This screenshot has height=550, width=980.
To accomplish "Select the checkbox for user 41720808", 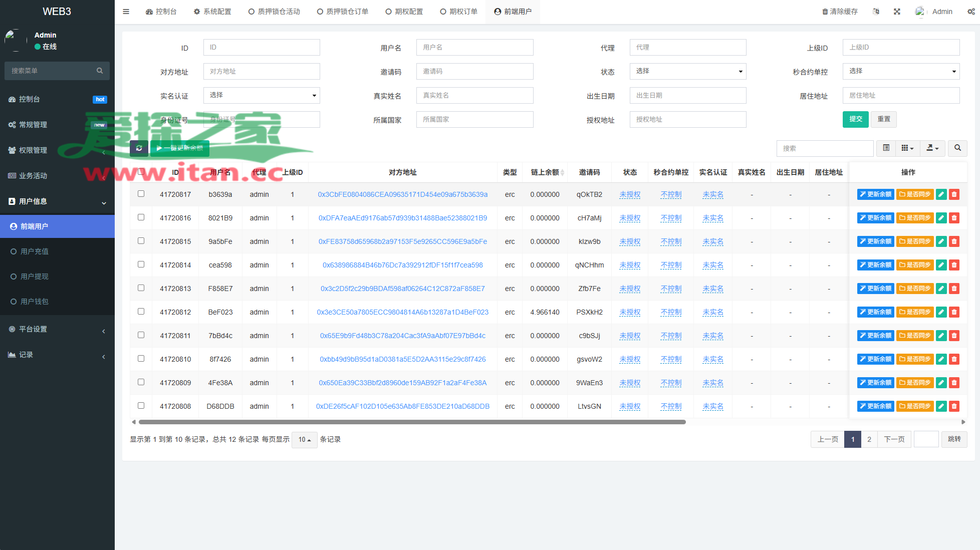I will tap(141, 406).
